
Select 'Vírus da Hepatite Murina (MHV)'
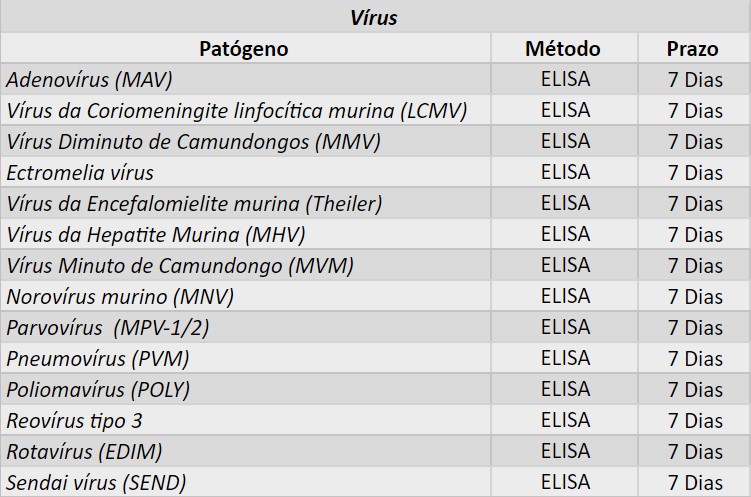(x=156, y=234)
